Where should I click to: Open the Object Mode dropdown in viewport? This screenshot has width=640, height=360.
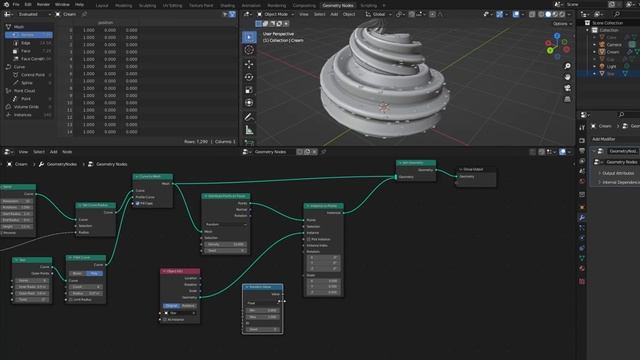(276, 14)
